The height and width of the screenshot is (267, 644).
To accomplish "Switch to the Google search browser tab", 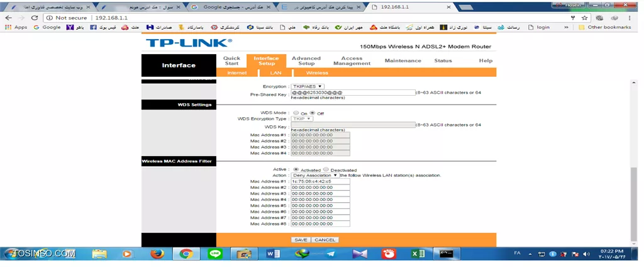I will click(x=232, y=7).
